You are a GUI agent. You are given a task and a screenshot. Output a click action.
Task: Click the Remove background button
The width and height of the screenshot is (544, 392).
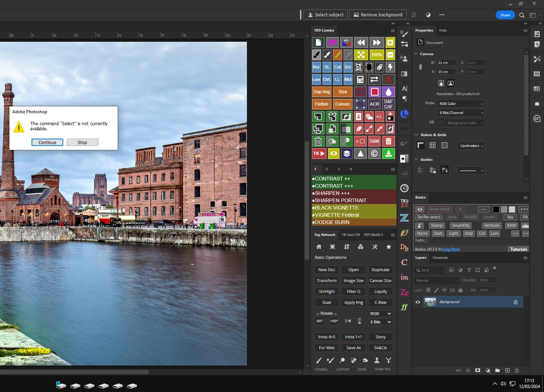pyautogui.click(x=378, y=15)
